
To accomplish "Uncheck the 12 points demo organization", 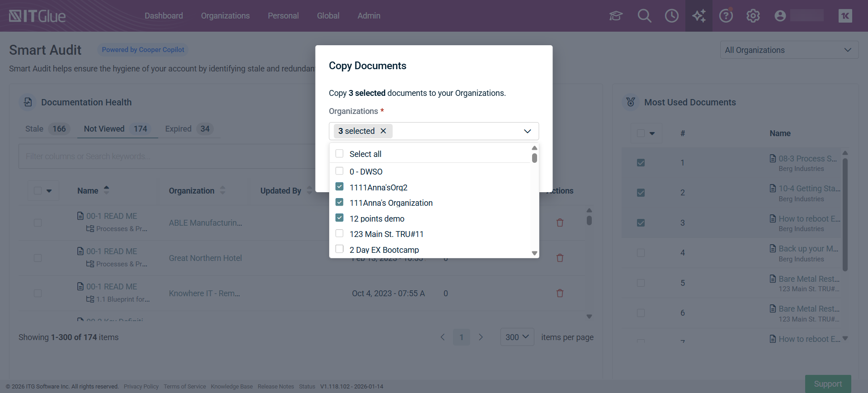I will [340, 218].
